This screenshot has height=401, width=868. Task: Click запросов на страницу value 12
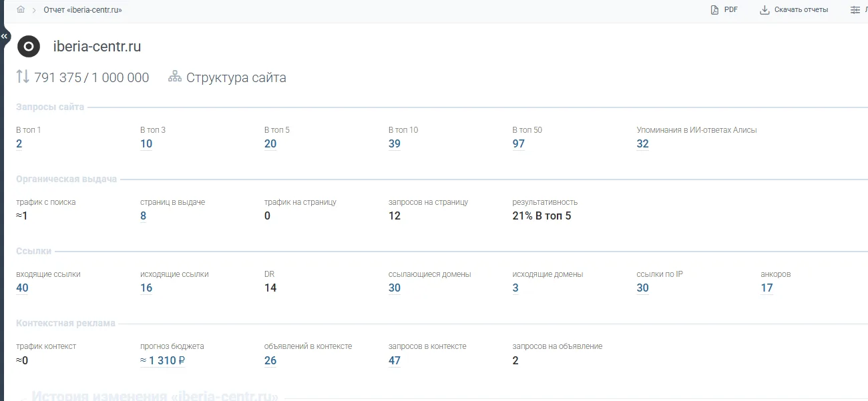pyautogui.click(x=395, y=216)
